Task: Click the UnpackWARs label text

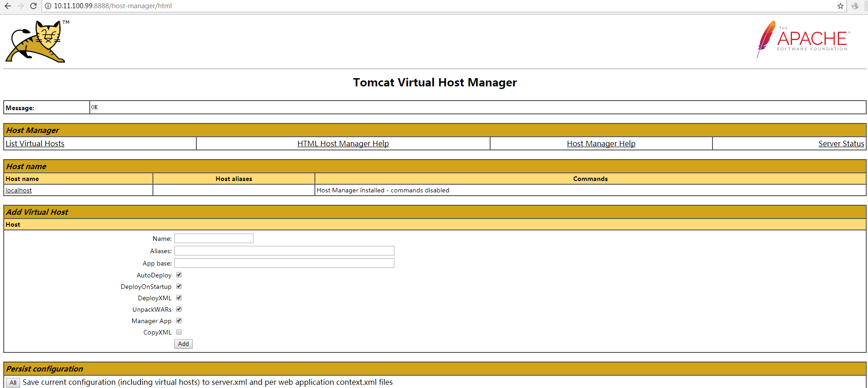Action: tap(152, 309)
